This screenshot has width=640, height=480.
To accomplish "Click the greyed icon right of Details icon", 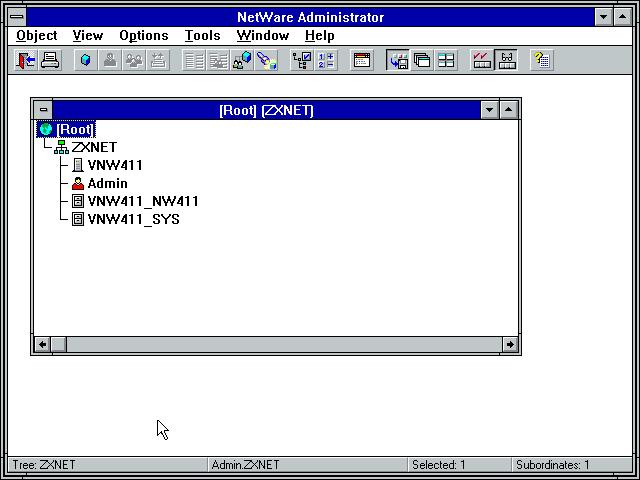I will pos(218,60).
